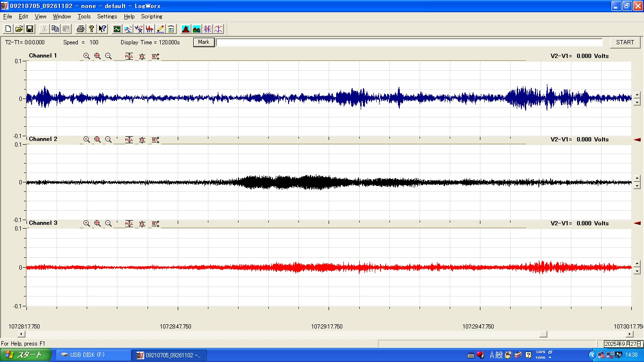644x362 pixels.
Task: Click FULL scale icon for Channel 3
Action: pos(129,223)
